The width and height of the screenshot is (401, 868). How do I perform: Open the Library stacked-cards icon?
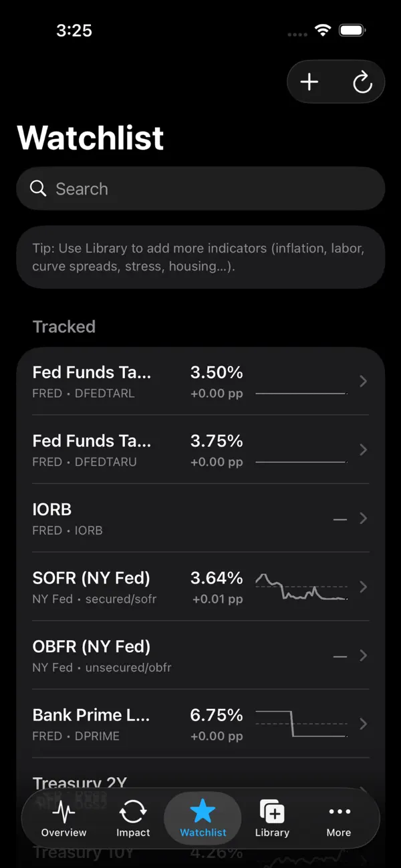point(272,813)
